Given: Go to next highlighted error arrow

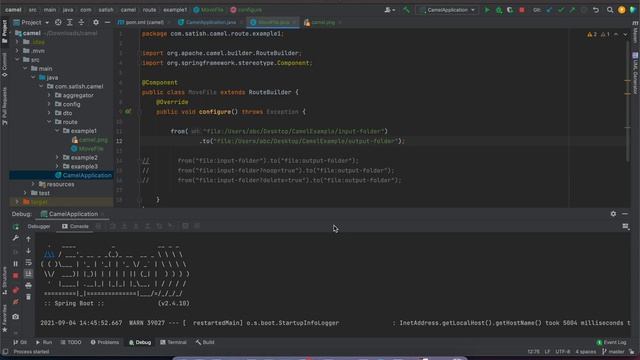Looking at the screenshot, I should 625,34.
